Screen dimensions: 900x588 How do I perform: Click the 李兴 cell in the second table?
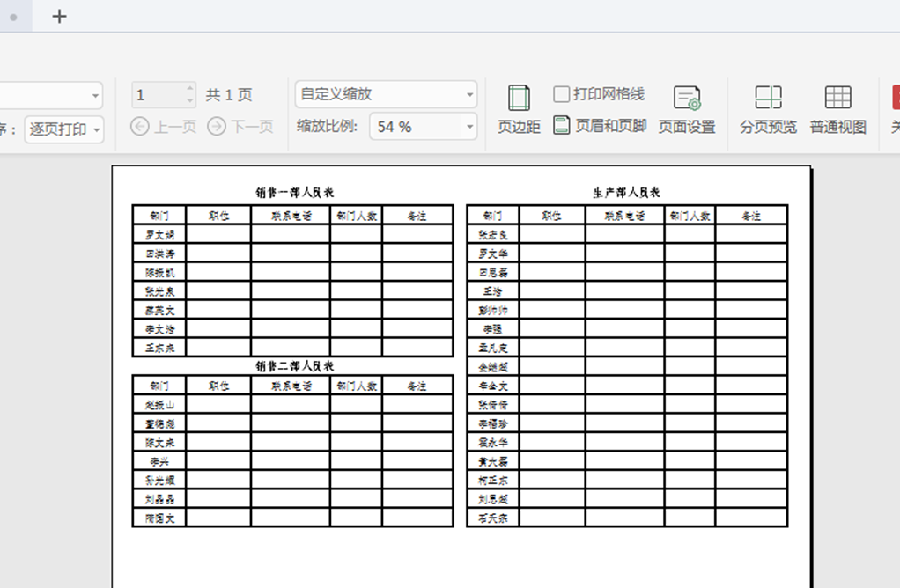159,461
